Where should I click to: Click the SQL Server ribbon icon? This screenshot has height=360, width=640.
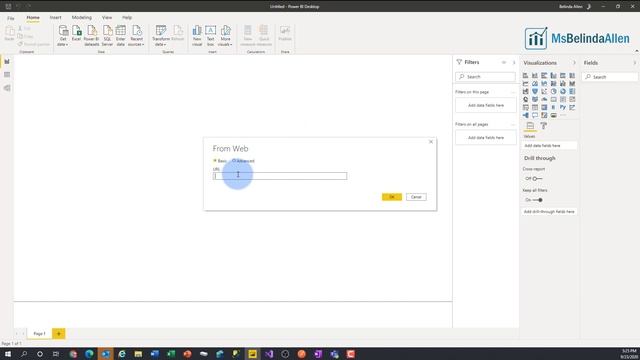point(107,36)
